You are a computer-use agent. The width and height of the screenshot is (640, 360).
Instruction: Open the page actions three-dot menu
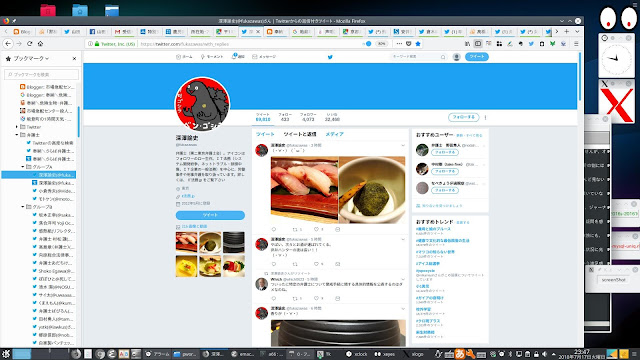(x=399, y=44)
